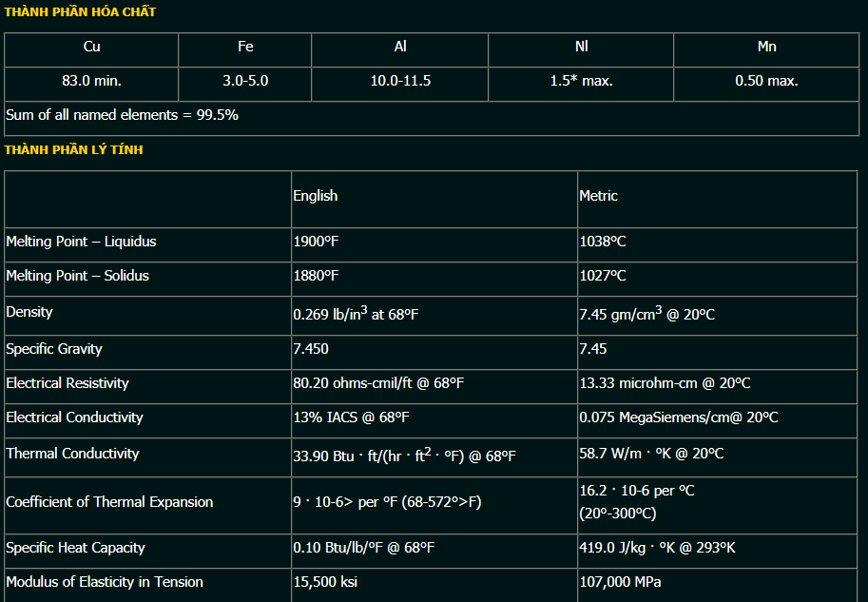Click the 'THÀNH PHẦN LÝ TÍNH' heading
Screen dimensions: 868x602
tap(74, 149)
